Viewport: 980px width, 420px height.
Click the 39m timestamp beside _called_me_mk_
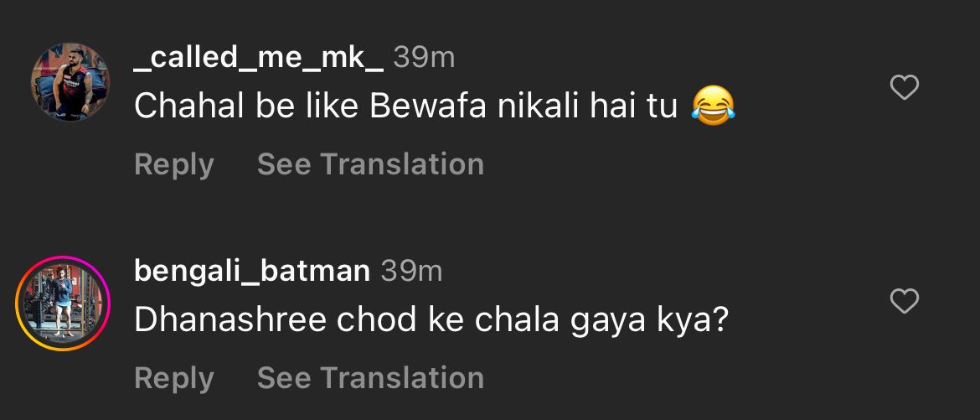(424, 58)
